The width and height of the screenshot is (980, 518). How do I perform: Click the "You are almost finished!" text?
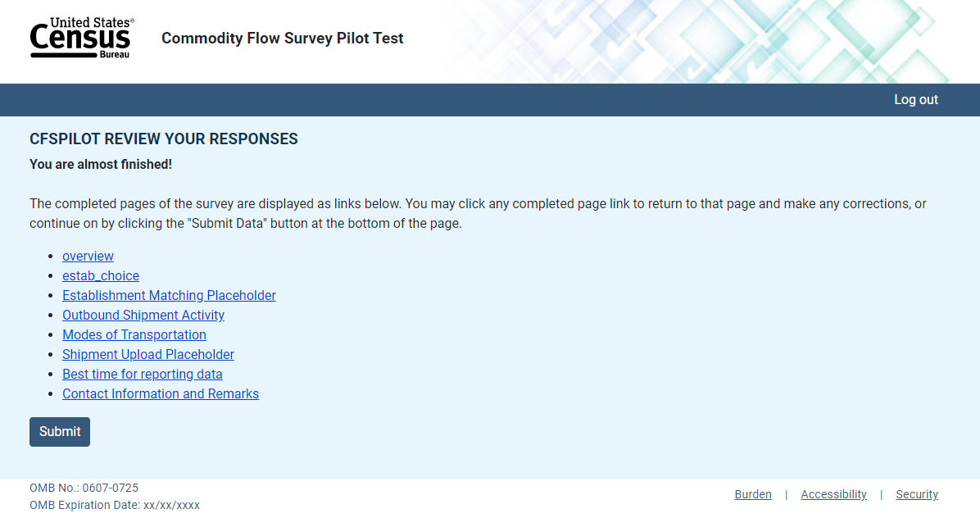101,165
